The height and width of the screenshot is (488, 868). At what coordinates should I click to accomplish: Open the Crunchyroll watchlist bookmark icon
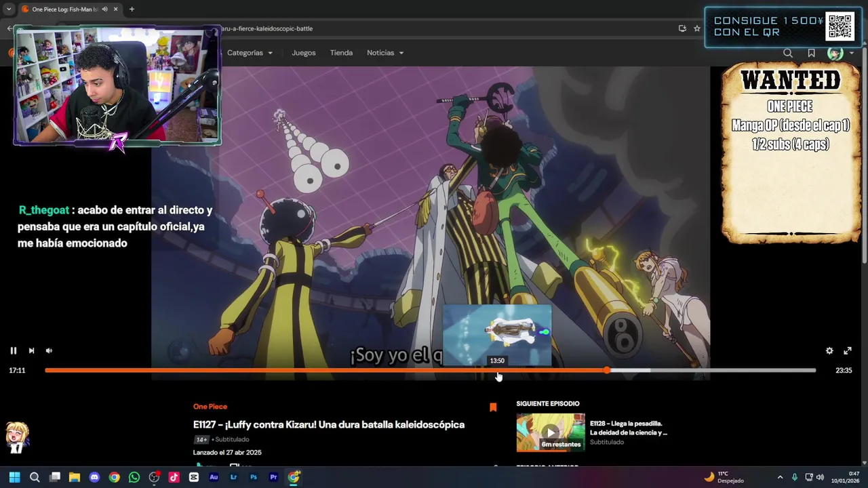(x=811, y=53)
